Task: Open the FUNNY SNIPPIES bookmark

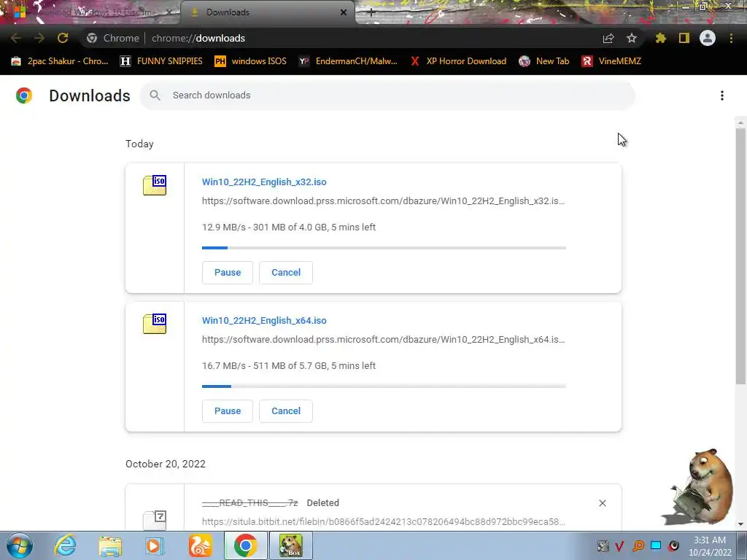Action: 161,61
